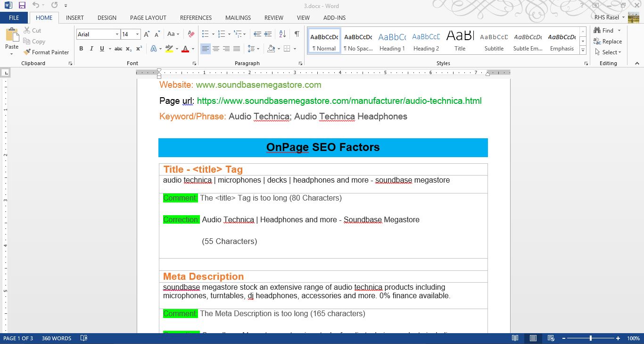
Task: Open the REVIEW tab
Action: click(273, 17)
